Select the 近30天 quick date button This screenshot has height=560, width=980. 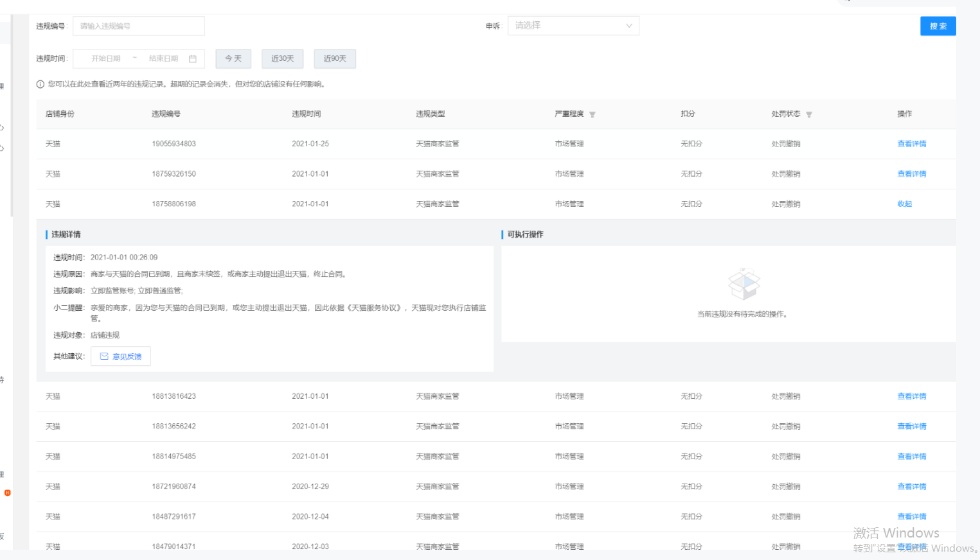click(x=283, y=58)
